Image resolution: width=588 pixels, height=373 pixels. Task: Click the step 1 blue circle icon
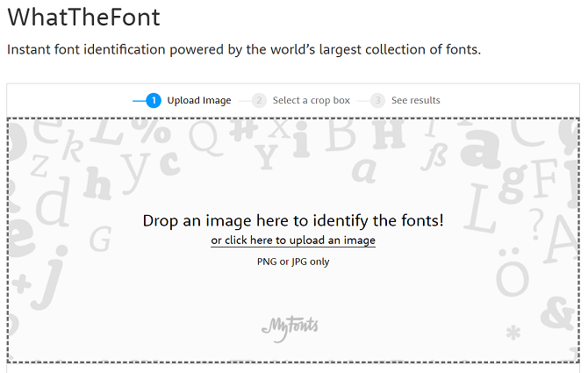coord(154,100)
